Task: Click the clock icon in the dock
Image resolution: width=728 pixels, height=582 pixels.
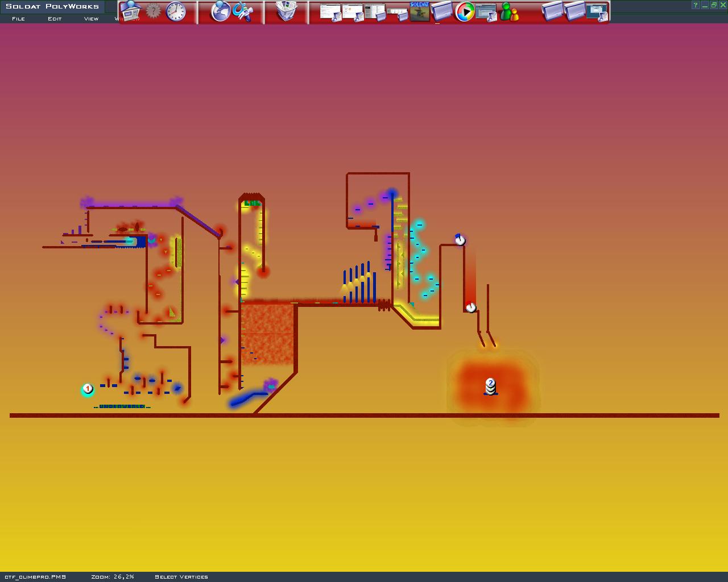Action: [x=176, y=11]
